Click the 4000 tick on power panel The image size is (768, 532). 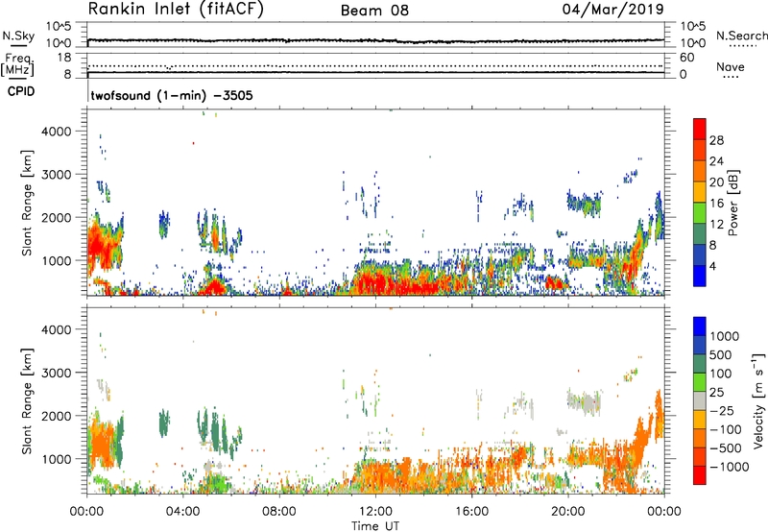[x=57, y=132]
